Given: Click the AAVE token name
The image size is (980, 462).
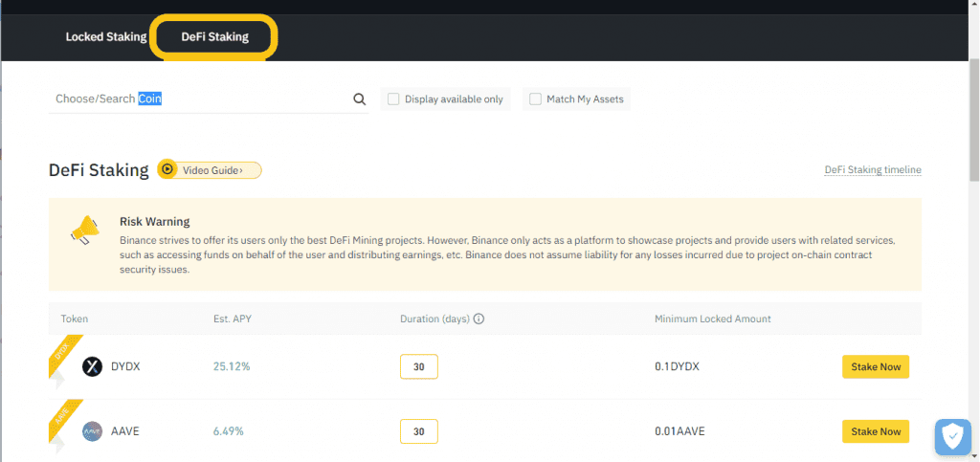Looking at the screenshot, I should (x=125, y=431).
